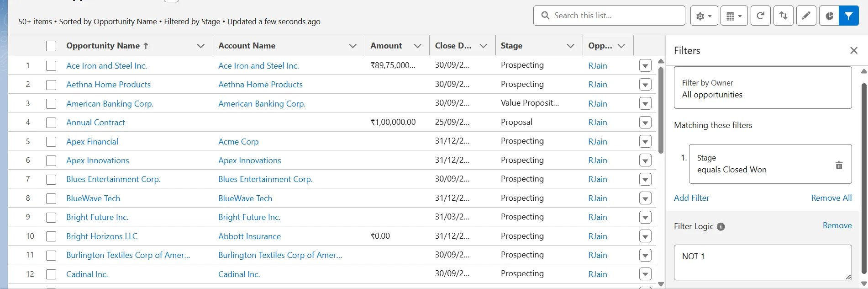
Task: Open row actions for Bright Horizons LLC
Action: pos(645,236)
